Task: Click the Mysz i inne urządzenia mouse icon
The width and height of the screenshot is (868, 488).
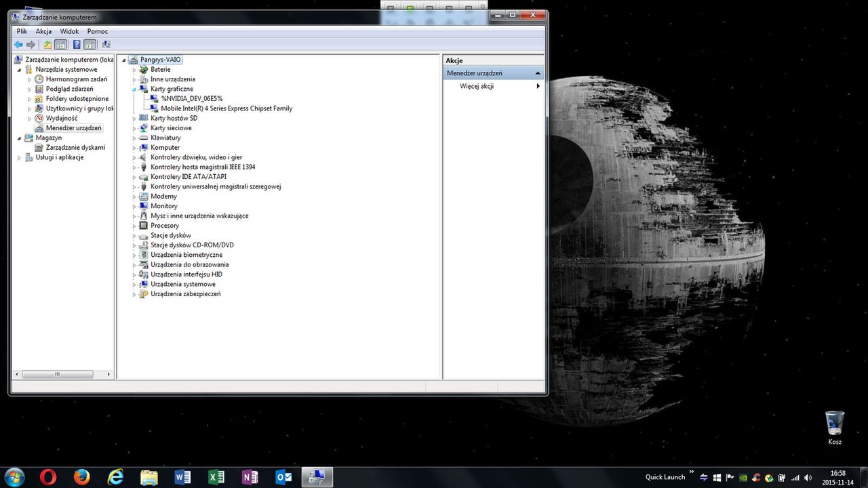Action: [x=144, y=216]
